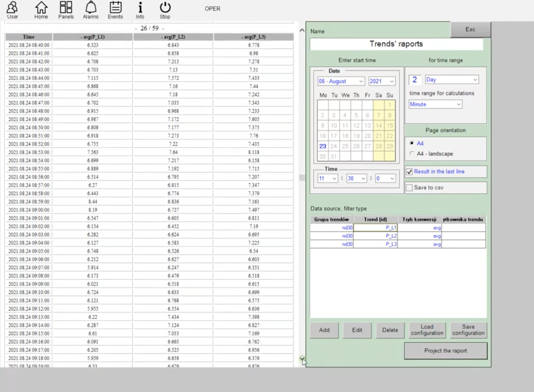Show the Alarms bell icon

tap(90, 10)
